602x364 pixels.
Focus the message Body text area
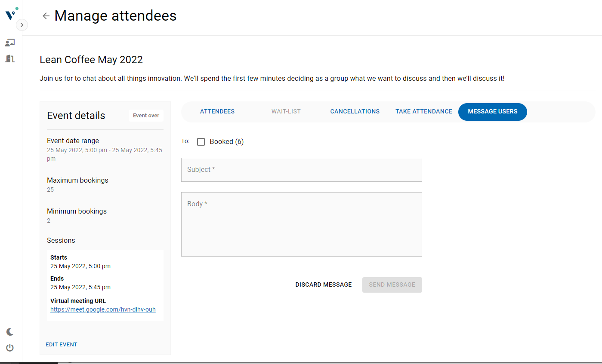pos(302,224)
